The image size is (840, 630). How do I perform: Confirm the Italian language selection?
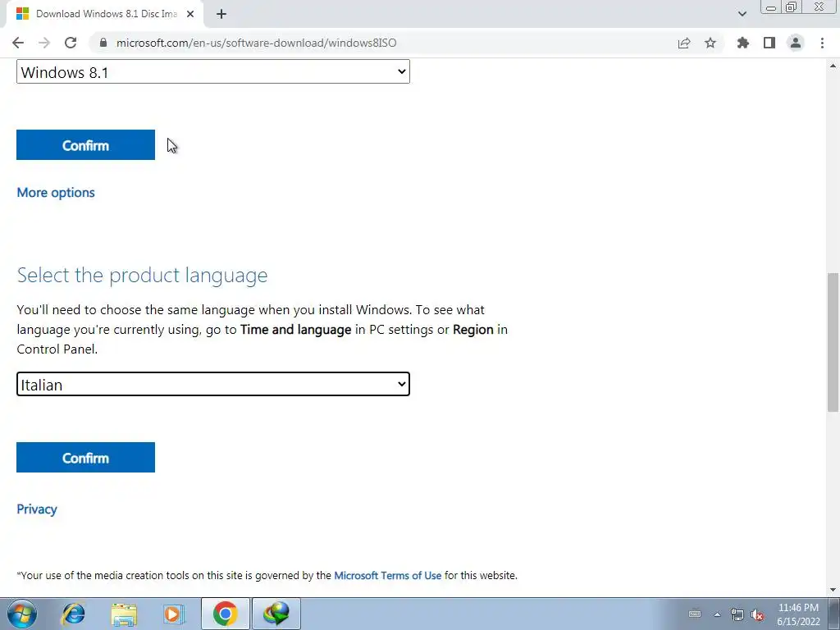point(85,458)
